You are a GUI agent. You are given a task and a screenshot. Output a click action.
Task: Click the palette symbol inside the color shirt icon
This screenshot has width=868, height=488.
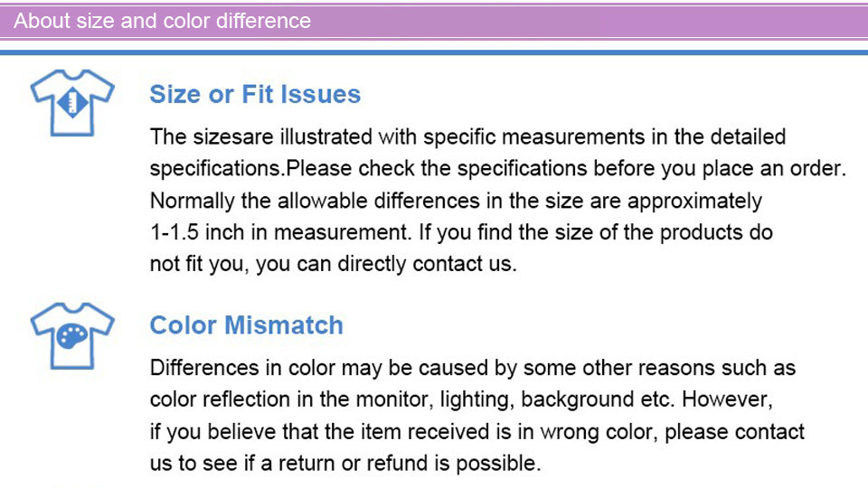(71, 338)
